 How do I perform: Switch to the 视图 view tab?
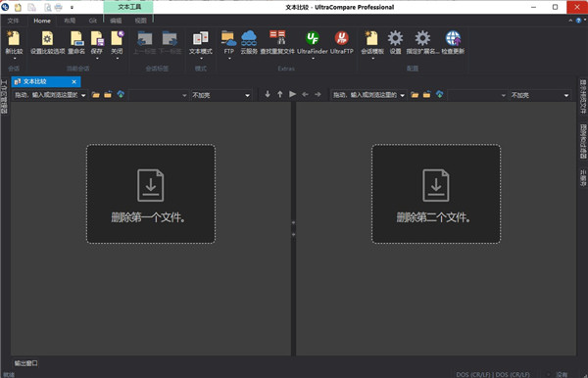click(141, 21)
